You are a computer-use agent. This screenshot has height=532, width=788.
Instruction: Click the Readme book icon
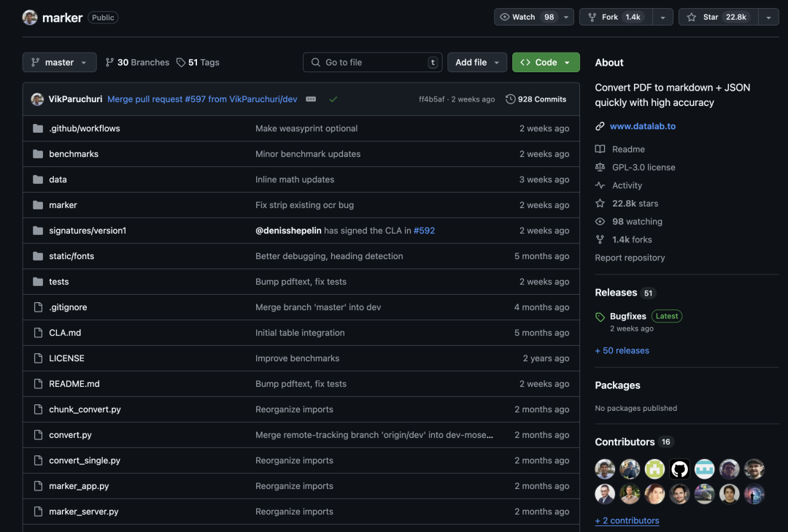tap(600, 149)
